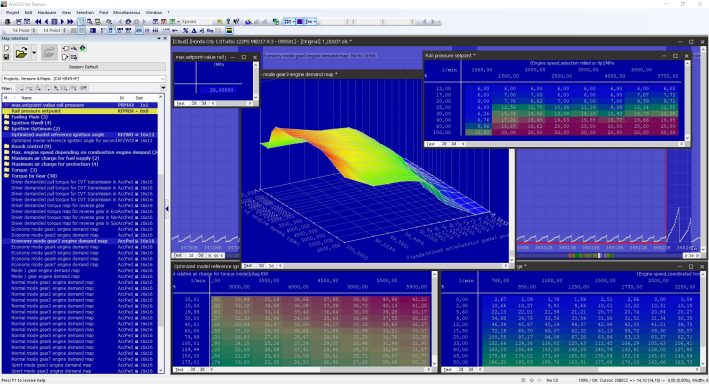This screenshot has width=709, height=384.
Task: Click the Session: Default button
Action: tap(84, 66)
